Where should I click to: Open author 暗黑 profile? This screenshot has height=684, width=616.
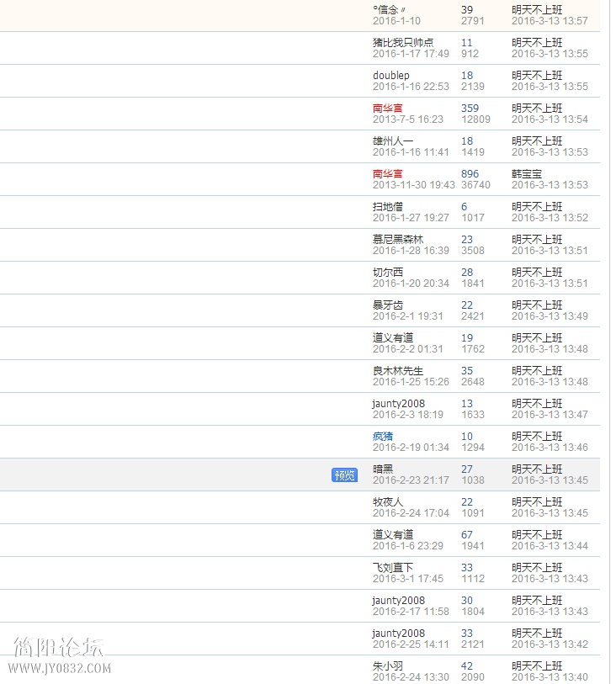[383, 469]
